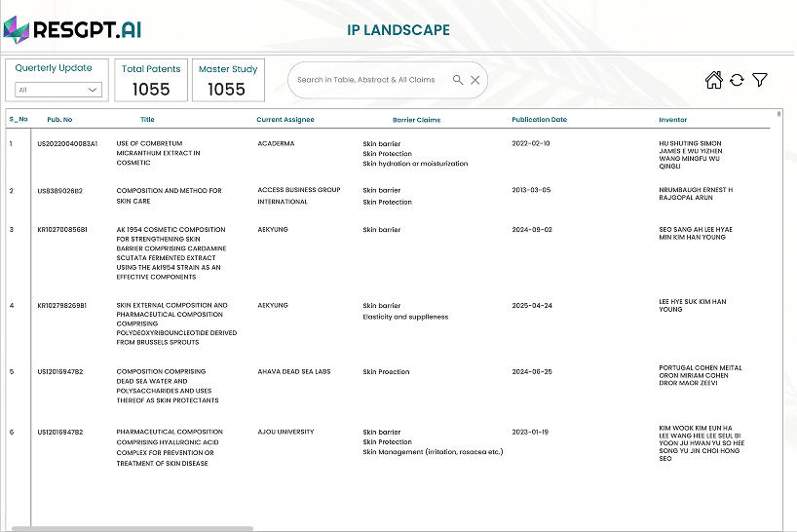The height and width of the screenshot is (532, 797).
Task: Click the vertical scrollbar thumb of table
Action: pos(778,113)
